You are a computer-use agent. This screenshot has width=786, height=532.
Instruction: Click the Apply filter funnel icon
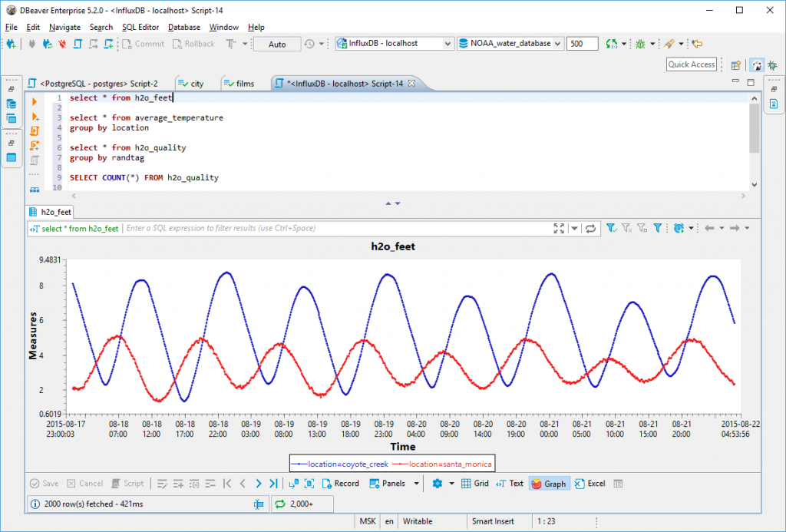[x=610, y=229]
